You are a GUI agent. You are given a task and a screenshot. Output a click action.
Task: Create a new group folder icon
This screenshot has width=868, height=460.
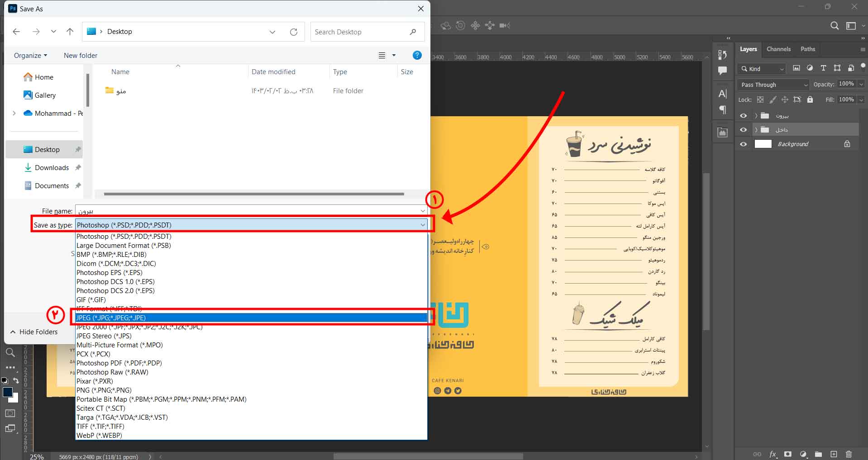[818, 454]
